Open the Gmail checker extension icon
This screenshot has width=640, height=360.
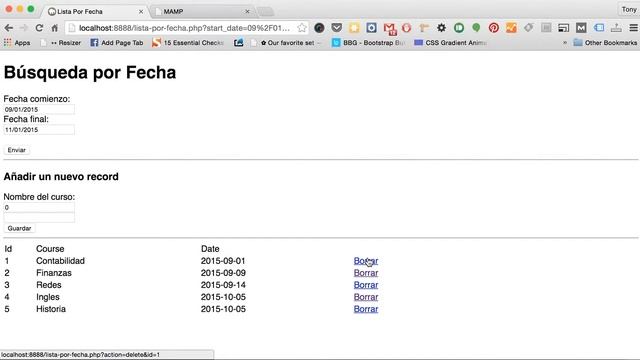(389, 28)
